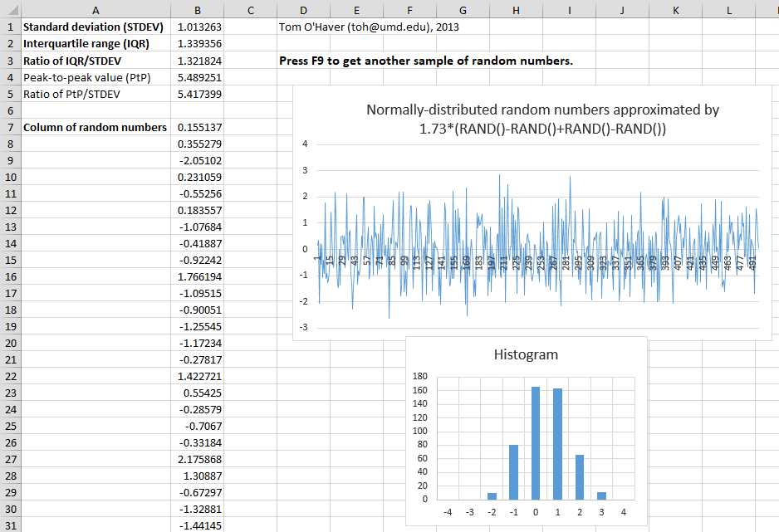This screenshot has width=779, height=532.
Task: Select cell containing Tom O'Haver author text
Action: (369, 27)
